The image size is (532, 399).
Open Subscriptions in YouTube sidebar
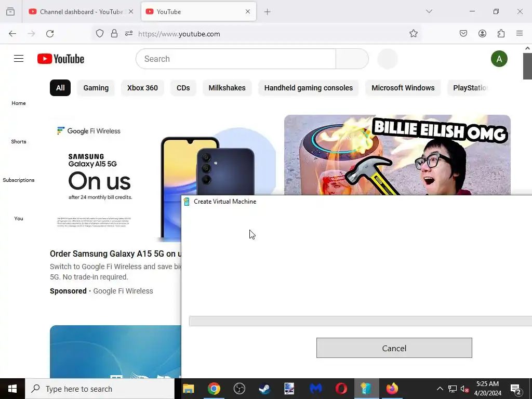(19, 180)
